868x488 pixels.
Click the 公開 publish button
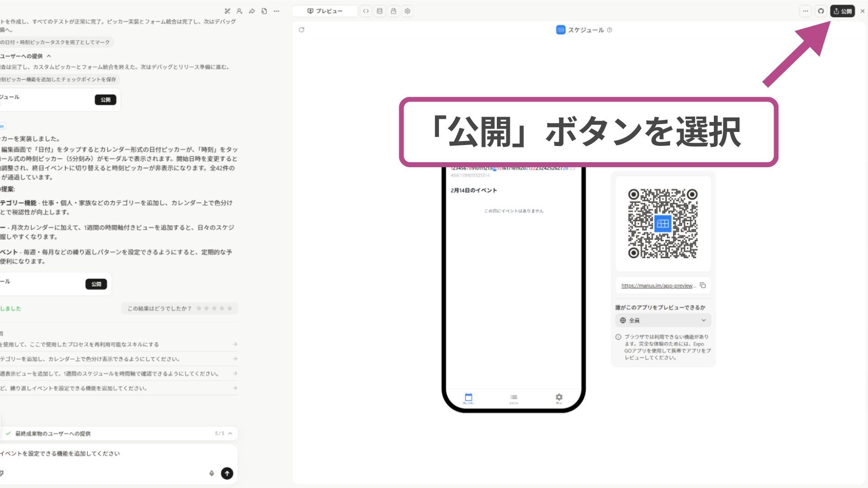click(x=843, y=11)
